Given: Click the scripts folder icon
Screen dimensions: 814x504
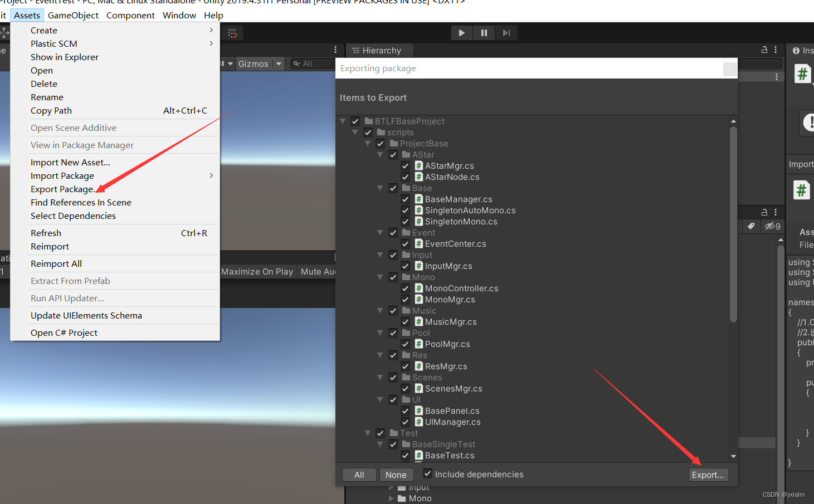Looking at the screenshot, I should point(381,132).
